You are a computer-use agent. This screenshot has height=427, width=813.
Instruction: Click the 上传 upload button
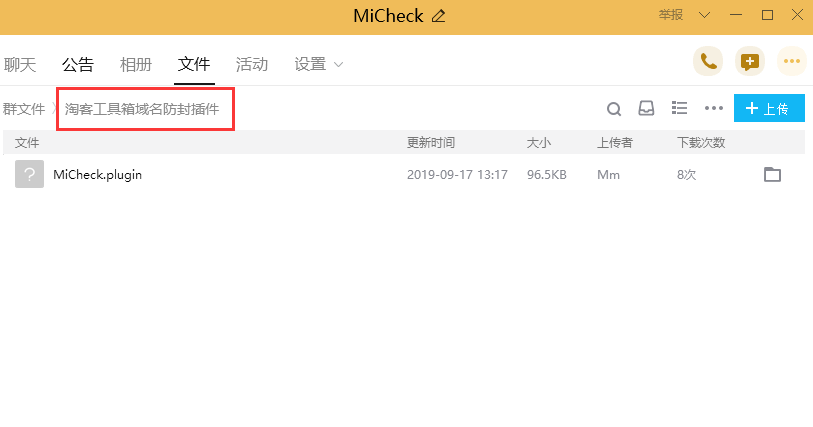pos(769,108)
